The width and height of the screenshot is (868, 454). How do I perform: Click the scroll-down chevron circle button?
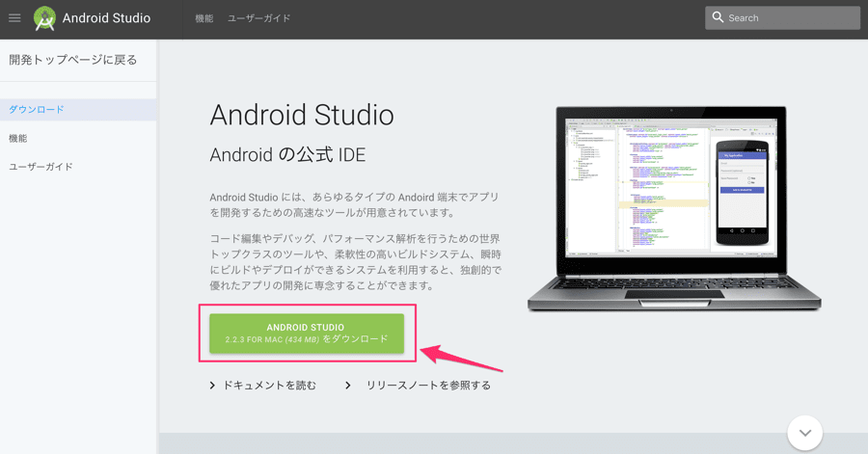click(805, 433)
